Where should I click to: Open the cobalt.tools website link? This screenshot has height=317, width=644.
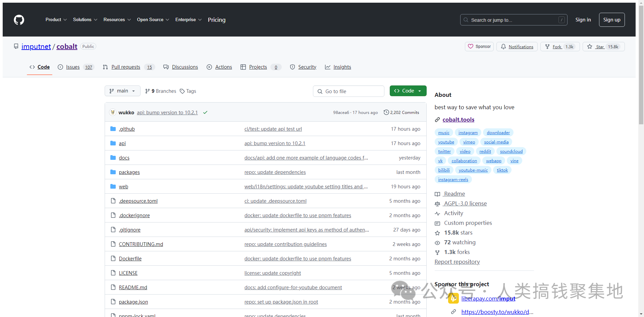(x=458, y=120)
